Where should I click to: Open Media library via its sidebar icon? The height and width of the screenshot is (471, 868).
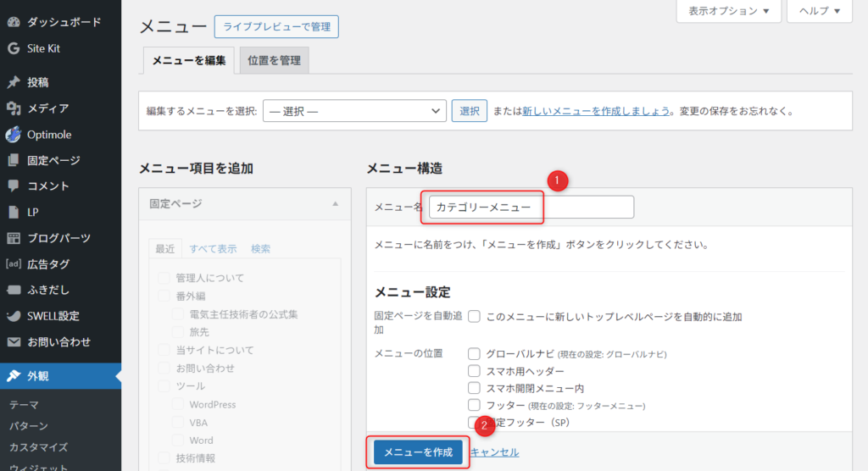tap(13, 108)
